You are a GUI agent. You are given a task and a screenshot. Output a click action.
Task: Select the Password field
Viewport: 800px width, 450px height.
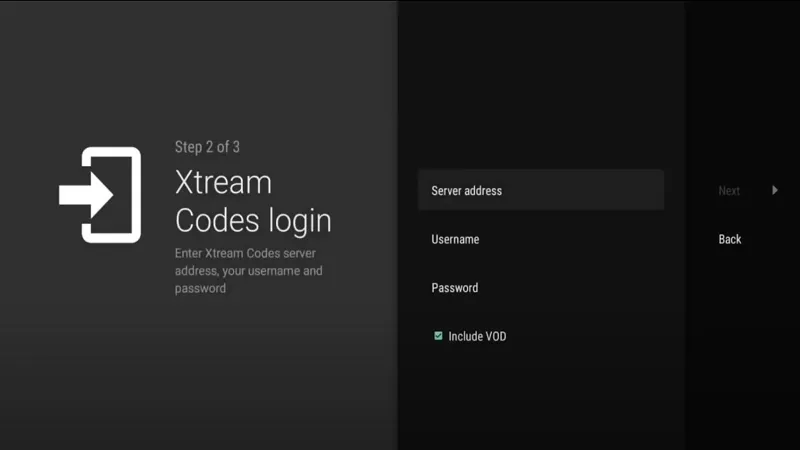pyautogui.click(x=540, y=288)
